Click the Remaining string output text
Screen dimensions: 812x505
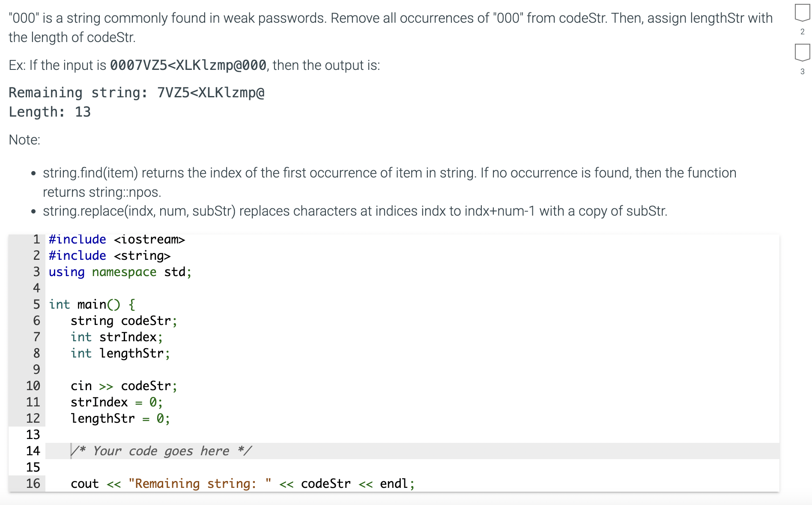136,93
